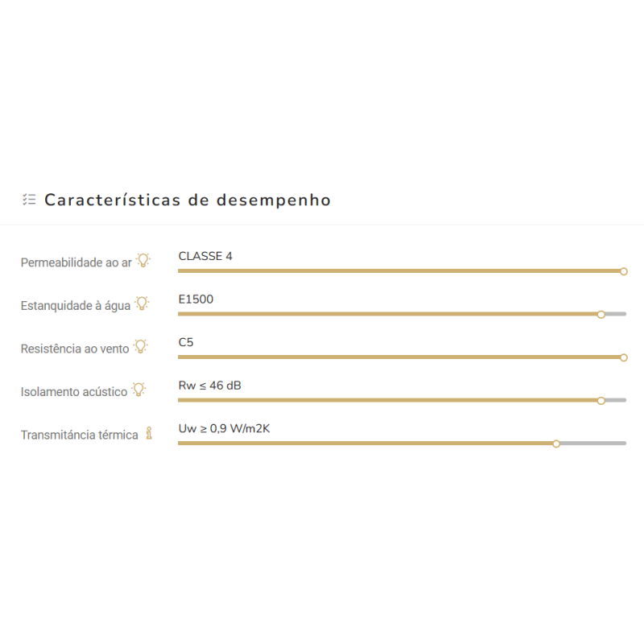Screen dimensions: 644x644
Task: Click the Rw 46 dB slider knob
Action: (601, 401)
